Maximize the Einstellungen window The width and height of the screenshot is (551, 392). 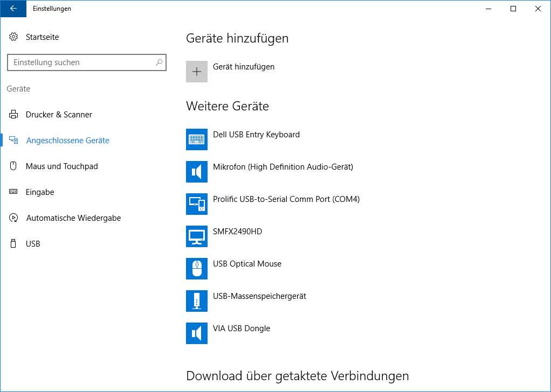[513, 9]
